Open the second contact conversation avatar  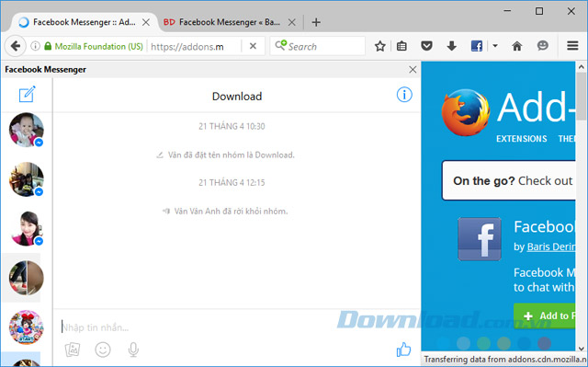click(x=27, y=179)
